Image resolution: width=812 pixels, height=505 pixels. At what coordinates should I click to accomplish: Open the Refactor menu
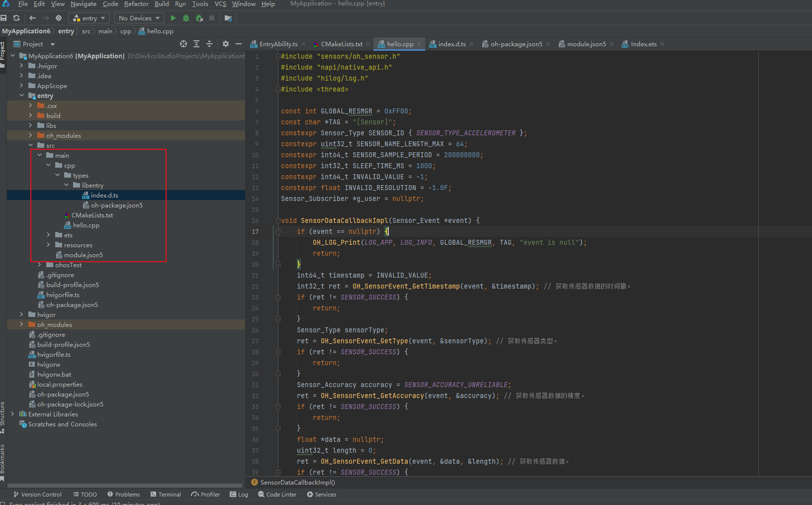pyautogui.click(x=136, y=4)
